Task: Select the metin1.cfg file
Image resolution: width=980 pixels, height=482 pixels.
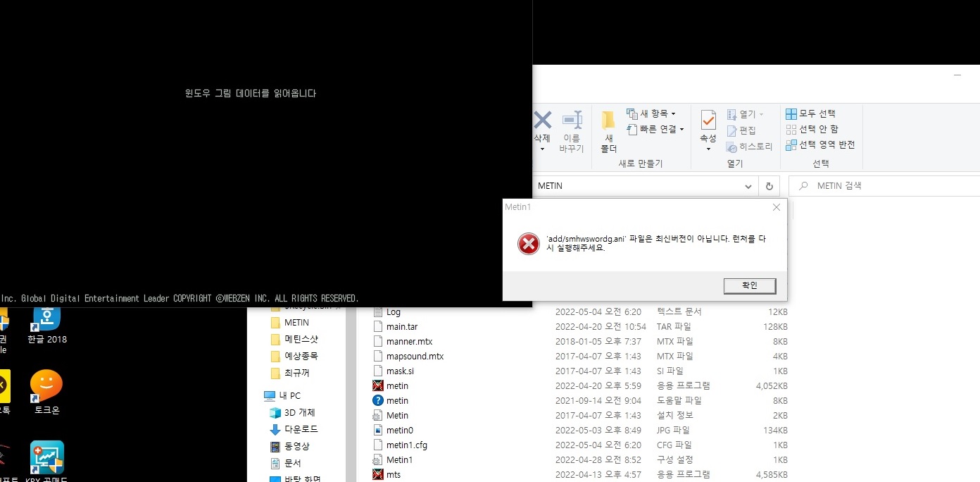Action: click(x=406, y=445)
